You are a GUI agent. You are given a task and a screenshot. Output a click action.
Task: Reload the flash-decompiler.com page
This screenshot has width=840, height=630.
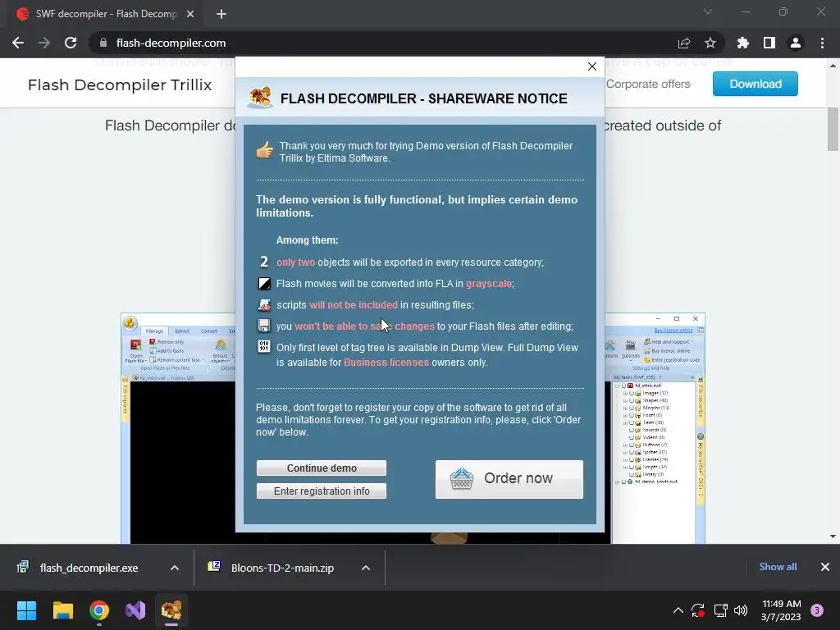click(x=71, y=43)
